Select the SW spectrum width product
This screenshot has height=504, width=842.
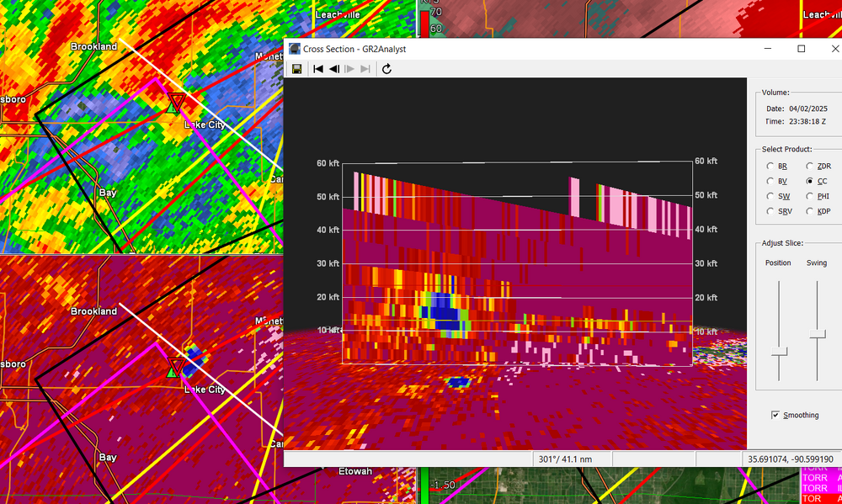(x=770, y=196)
